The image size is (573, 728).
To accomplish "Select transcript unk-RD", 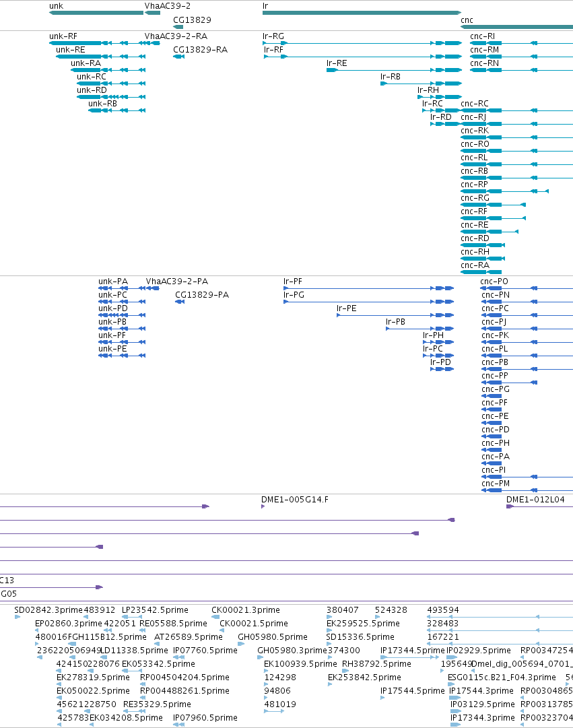I will (111, 97).
